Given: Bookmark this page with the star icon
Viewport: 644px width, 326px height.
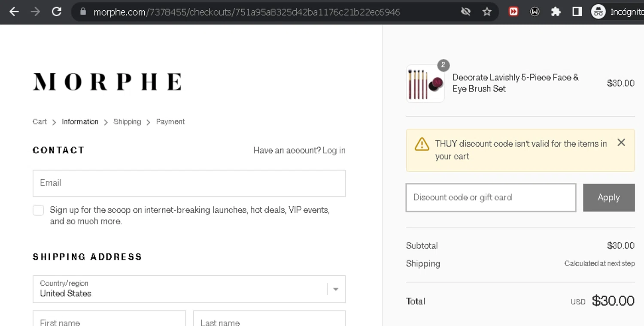Looking at the screenshot, I should [x=487, y=12].
